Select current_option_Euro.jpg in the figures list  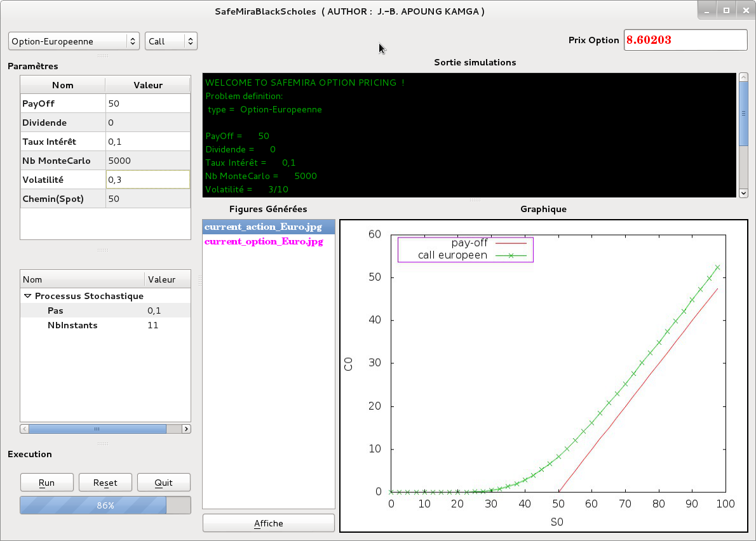[x=264, y=242]
